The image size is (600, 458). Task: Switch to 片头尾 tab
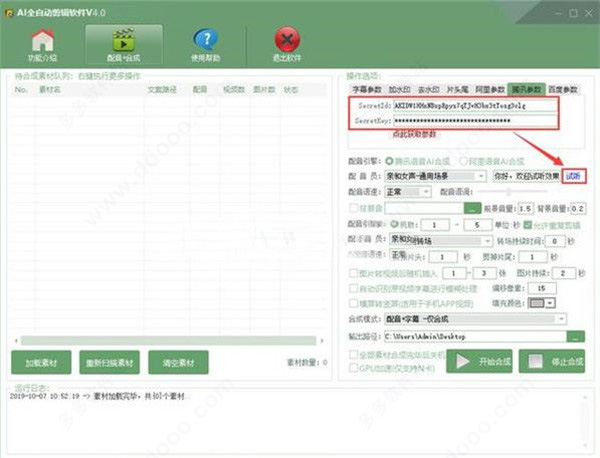[x=458, y=90]
